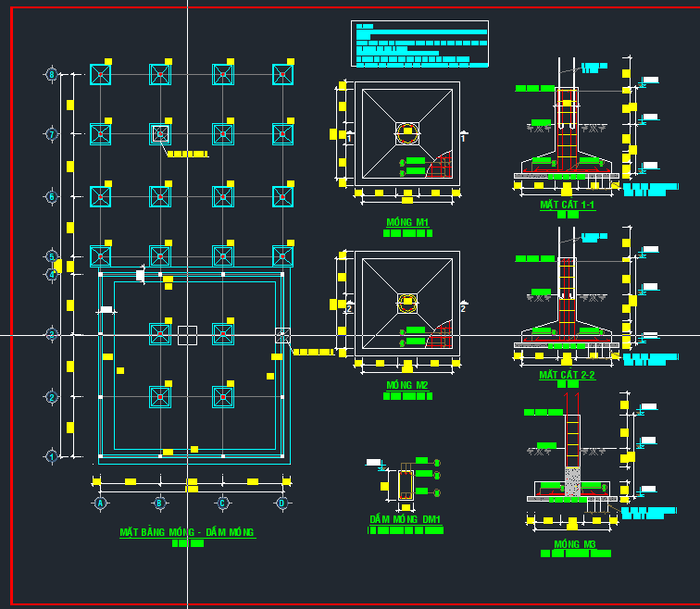Viewport: 700px width, 609px height.
Task: Click the MÓNG M3 title text
Action: click(575, 544)
